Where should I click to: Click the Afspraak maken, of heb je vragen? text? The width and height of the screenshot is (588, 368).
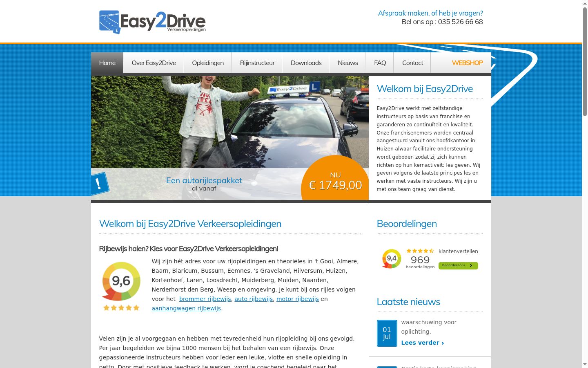tap(430, 13)
